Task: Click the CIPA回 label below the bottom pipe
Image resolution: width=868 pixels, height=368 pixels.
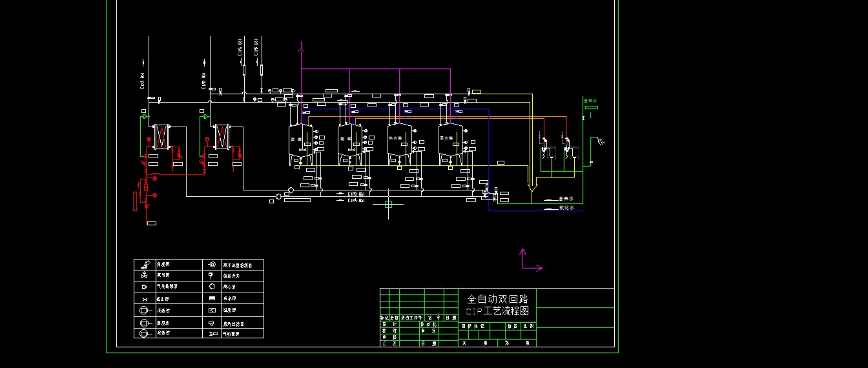Action: [x=356, y=201]
